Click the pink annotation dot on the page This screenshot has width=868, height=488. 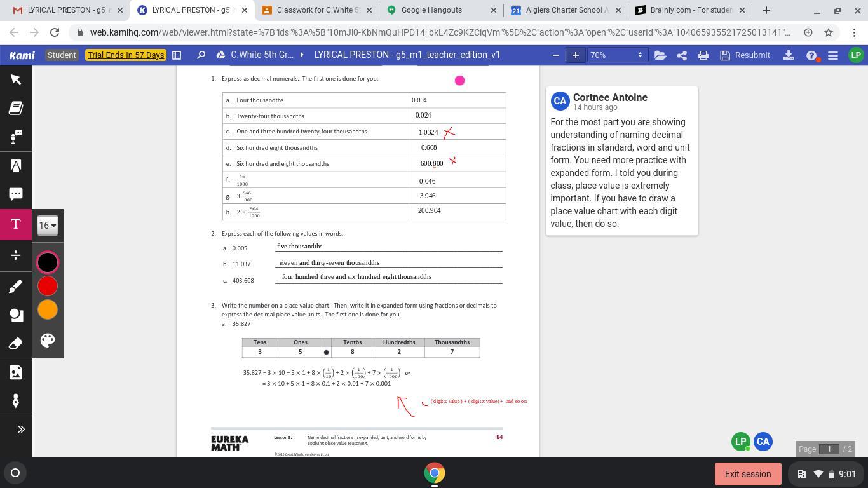(460, 81)
